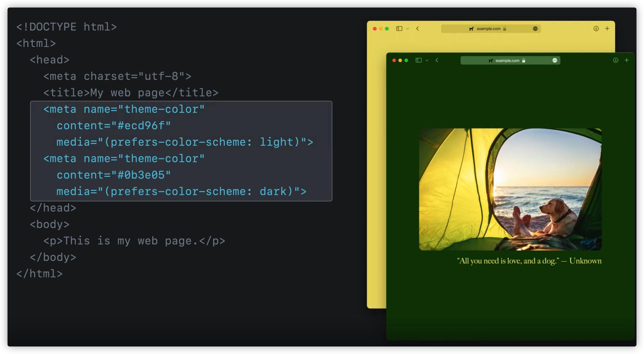Click the dog in tent photo
644x354 pixels.
pos(510,189)
